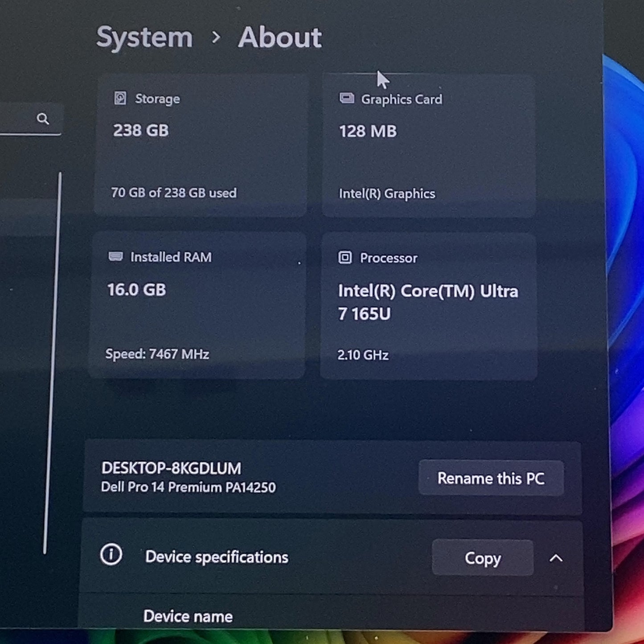Click the Installed RAM label
644x644 pixels.
171,257
